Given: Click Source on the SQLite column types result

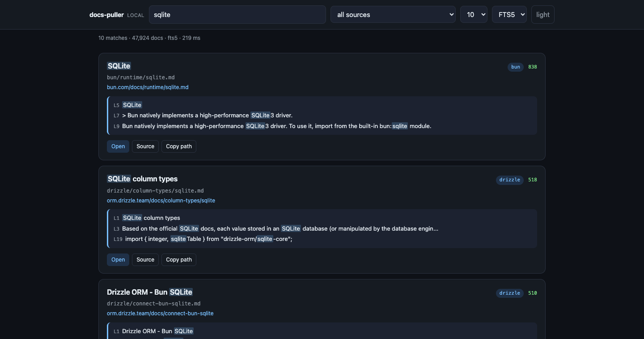Looking at the screenshot, I should (145, 260).
